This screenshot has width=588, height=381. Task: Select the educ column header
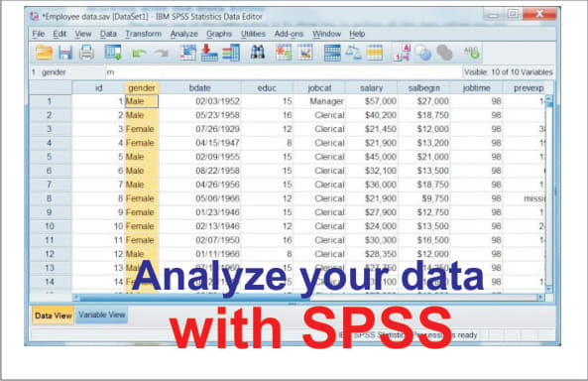coord(267,88)
